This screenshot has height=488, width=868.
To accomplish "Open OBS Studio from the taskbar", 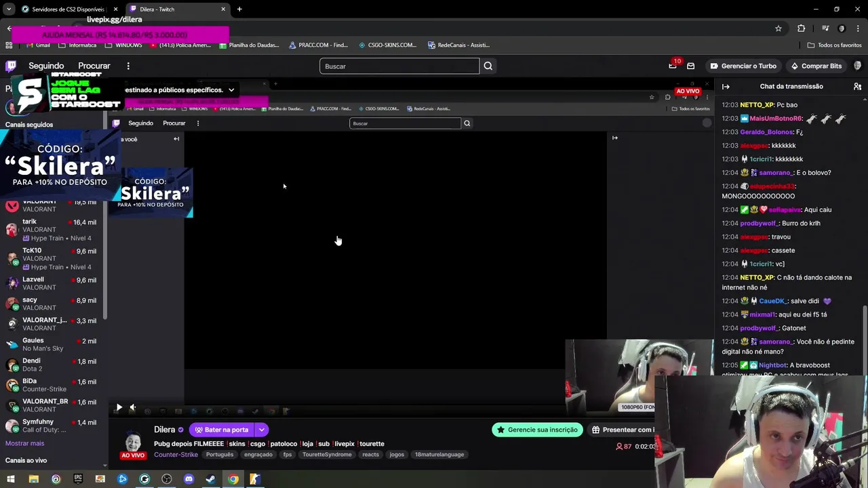I will tap(167, 479).
